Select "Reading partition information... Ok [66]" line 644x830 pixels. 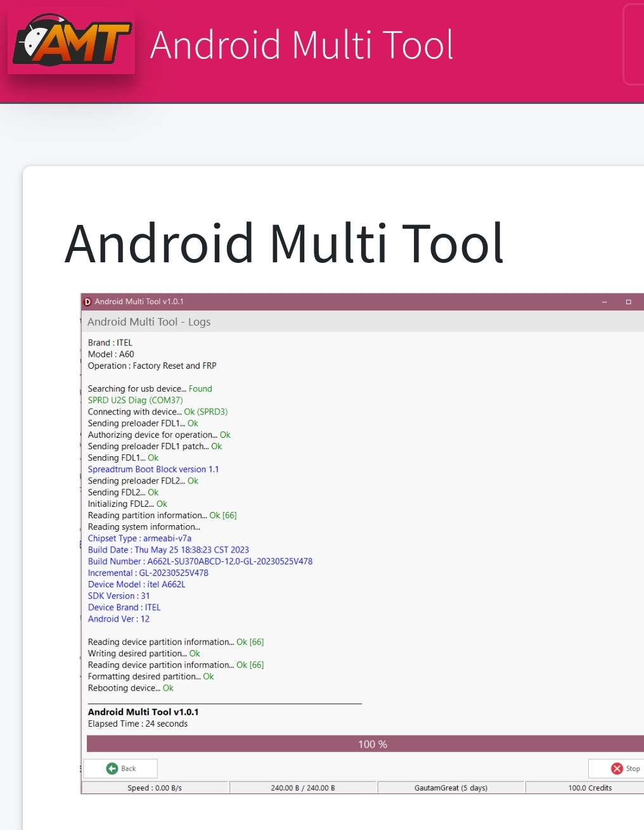tap(162, 515)
